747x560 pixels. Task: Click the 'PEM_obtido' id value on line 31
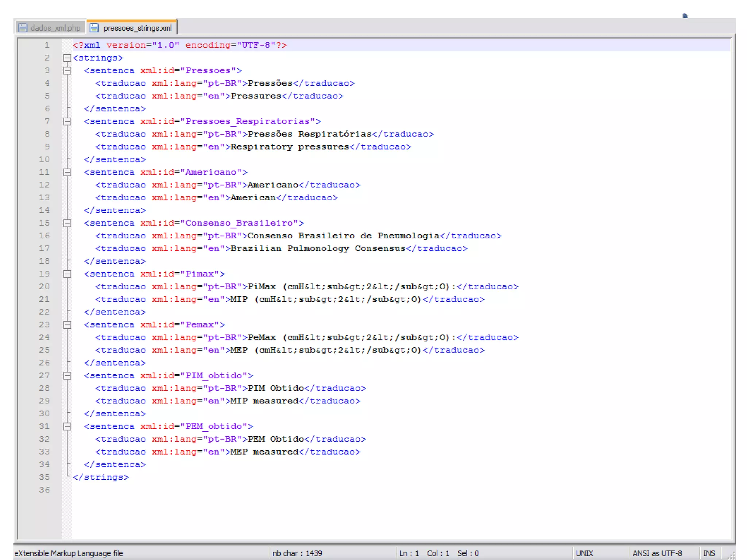pos(214,426)
